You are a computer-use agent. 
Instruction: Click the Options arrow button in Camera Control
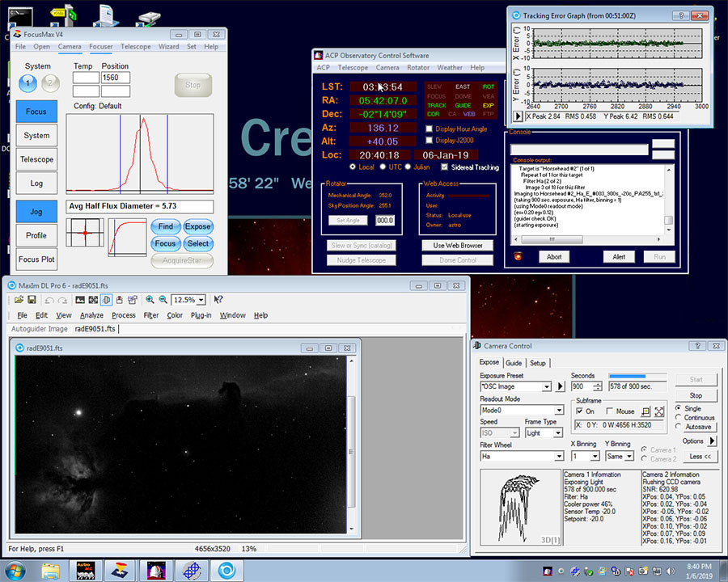tap(713, 441)
